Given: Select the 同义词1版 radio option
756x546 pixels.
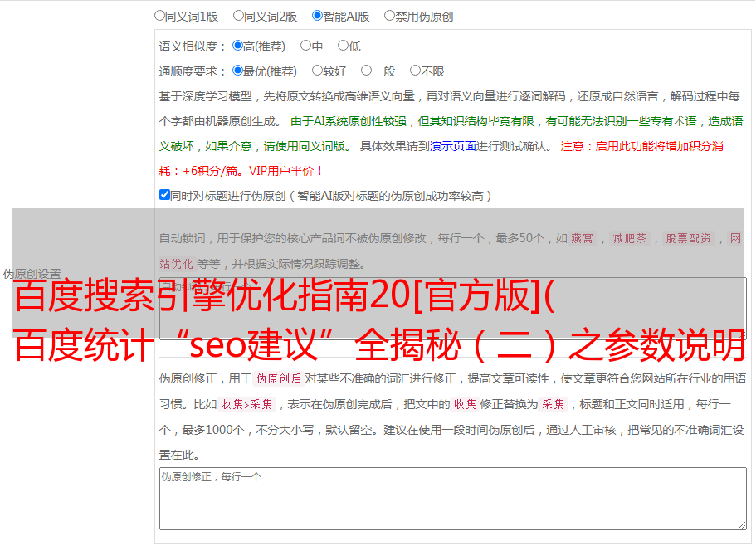Looking at the screenshot, I should (x=159, y=16).
